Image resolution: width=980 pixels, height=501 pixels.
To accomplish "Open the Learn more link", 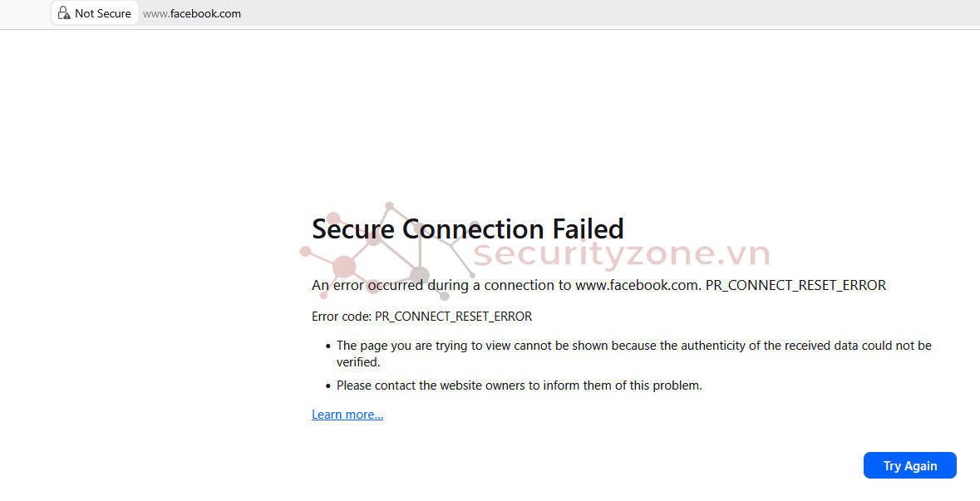I will pyautogui.click(x=347, y=415).
